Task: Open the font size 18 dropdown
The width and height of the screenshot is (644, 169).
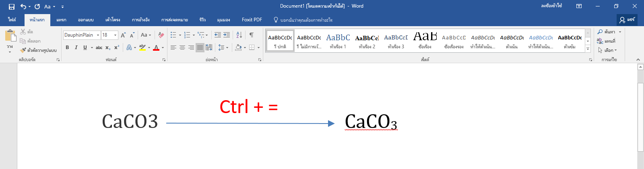Action: pyautogui.click(x=116, y=35)
